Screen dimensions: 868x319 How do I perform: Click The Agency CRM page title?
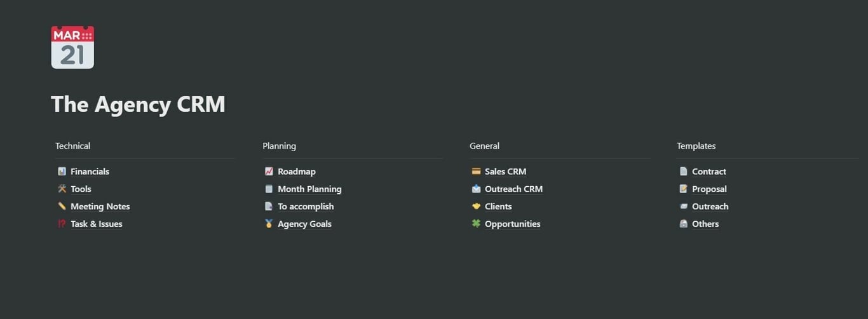[x=138, y=104]
